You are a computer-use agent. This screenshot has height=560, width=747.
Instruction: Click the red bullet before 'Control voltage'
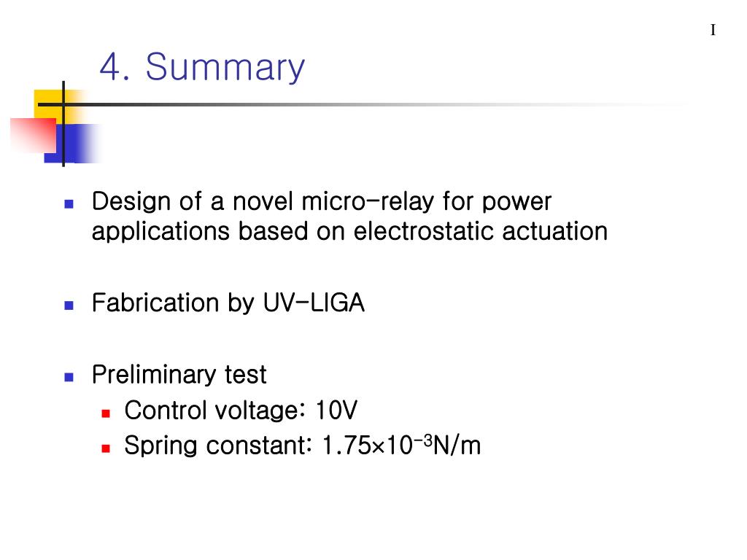pos(106,413)
